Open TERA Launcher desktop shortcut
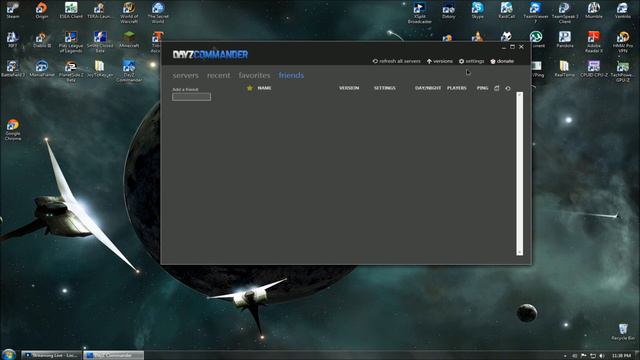This screenshot has width=640, height=360. [x=100, y=11]
